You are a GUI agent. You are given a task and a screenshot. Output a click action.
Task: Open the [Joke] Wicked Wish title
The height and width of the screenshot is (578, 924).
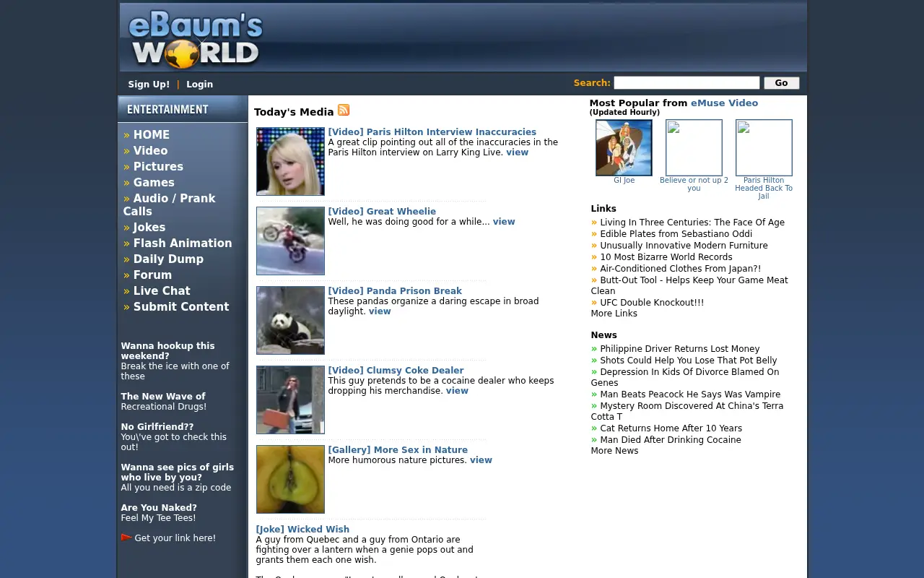[302, 530]
